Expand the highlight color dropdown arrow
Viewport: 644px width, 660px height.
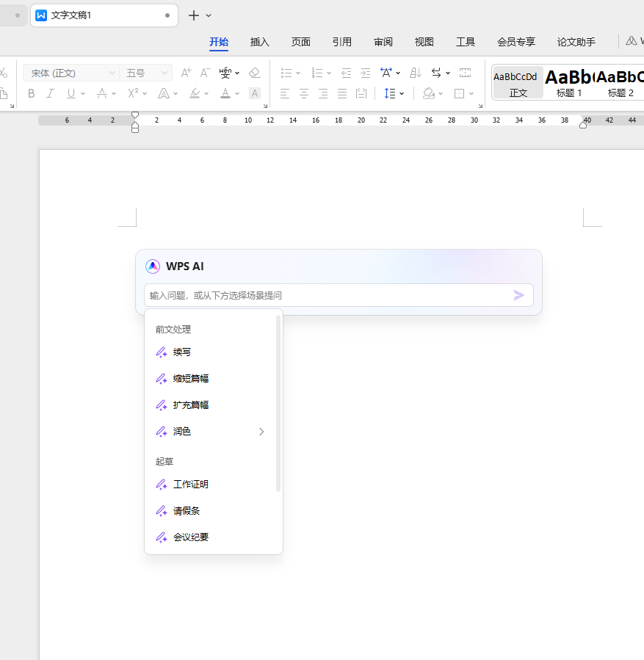coord(206,94)
